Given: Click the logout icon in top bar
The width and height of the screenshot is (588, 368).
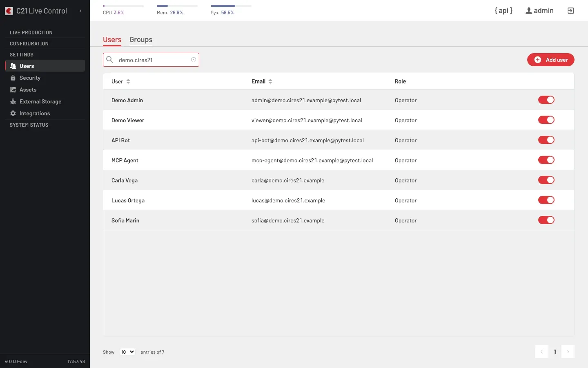Looking at the screenshot, I should coord(571,11).
